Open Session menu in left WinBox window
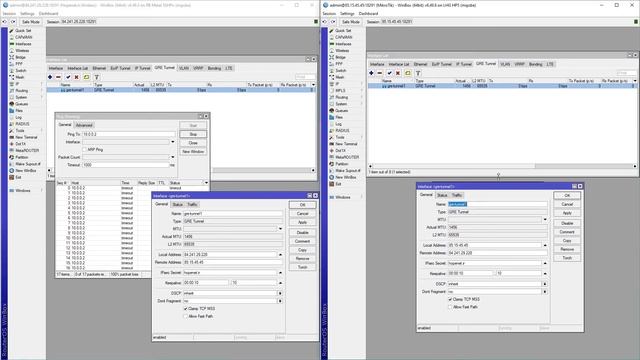Screen dimensions: 640x360 pos(9,13)
